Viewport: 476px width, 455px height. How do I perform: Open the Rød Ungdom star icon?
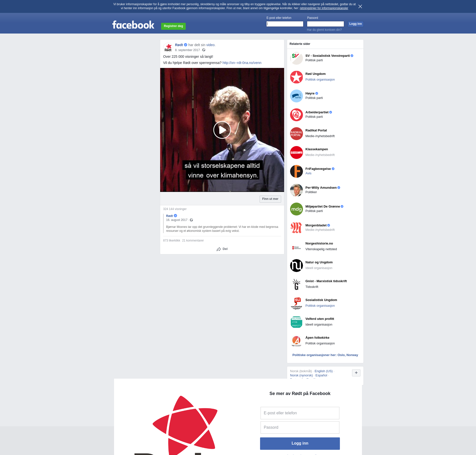pyautogui.click(x=296, y=77)
